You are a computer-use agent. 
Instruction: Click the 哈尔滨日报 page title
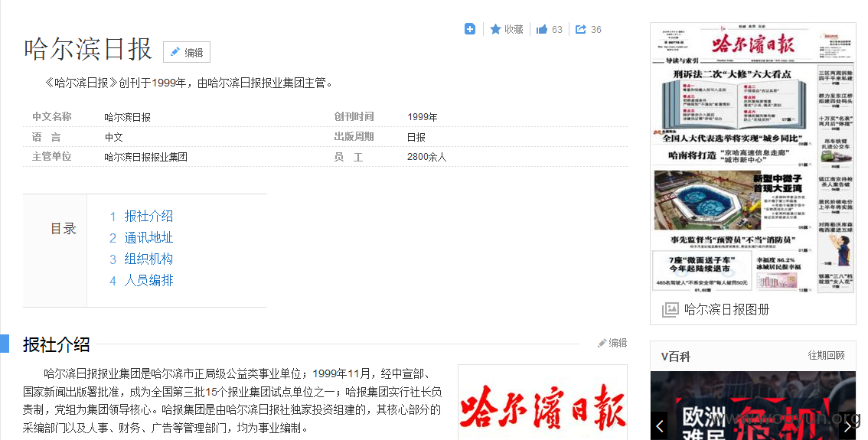[x=88, y=49]
